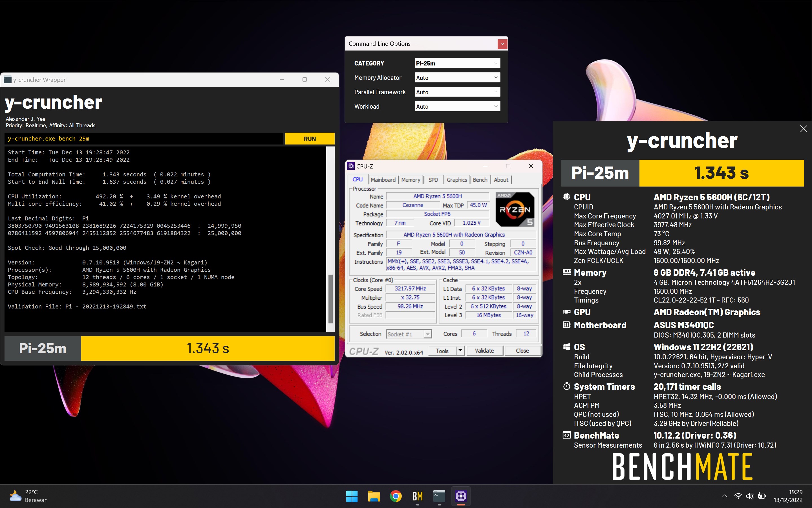Click the Tools button in CPU-Z
The image size is (812, 508).
[x=442, y=351]
